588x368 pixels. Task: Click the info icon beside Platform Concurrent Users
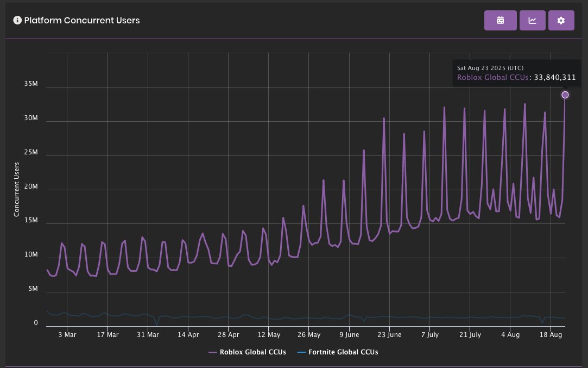pos(17,20)
